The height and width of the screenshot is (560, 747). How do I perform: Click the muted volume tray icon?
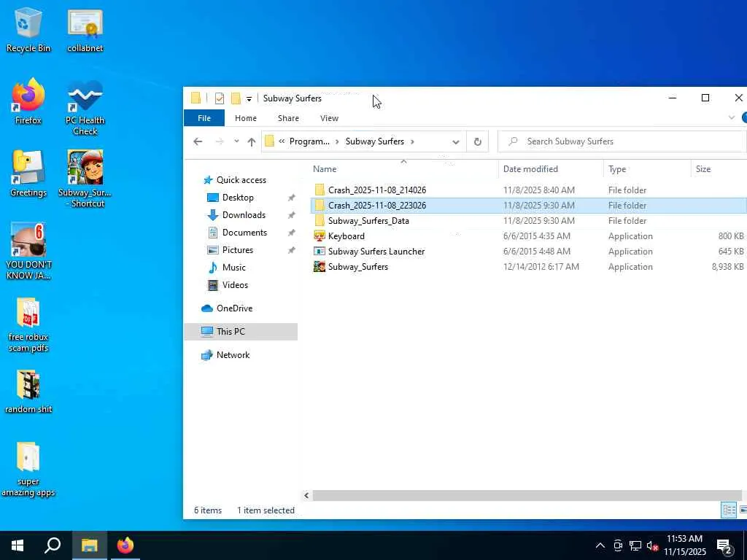pos(652,545)
